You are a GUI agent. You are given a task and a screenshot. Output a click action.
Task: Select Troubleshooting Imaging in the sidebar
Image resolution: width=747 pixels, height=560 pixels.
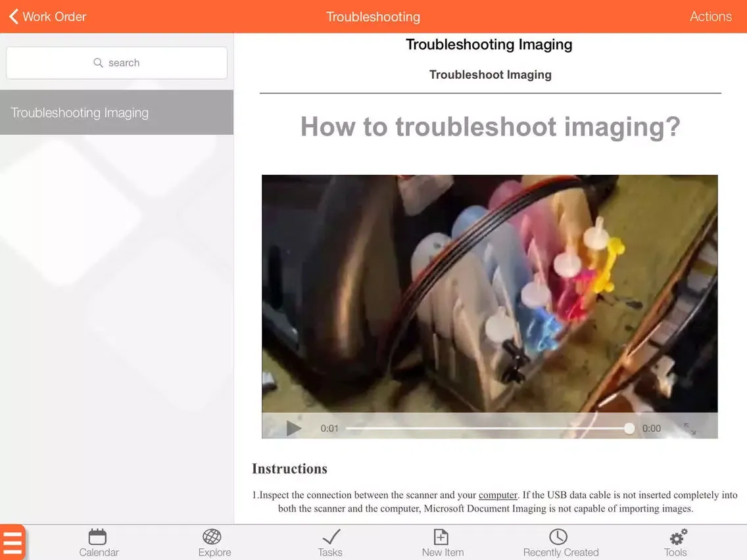coord(117,112)
